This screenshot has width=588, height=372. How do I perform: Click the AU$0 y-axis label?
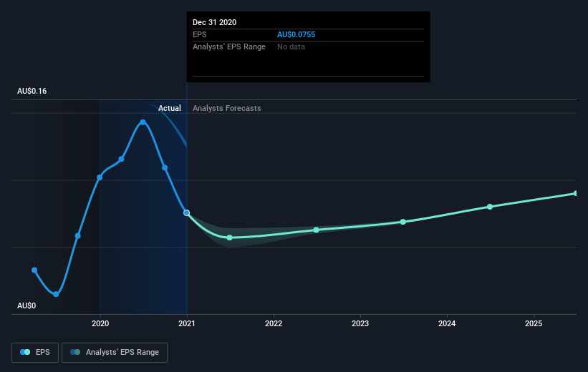tap(26, 305)
